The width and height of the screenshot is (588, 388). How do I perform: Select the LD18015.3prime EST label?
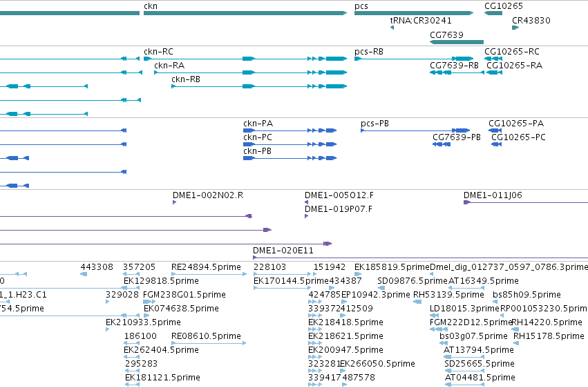[x=464, y=309]
